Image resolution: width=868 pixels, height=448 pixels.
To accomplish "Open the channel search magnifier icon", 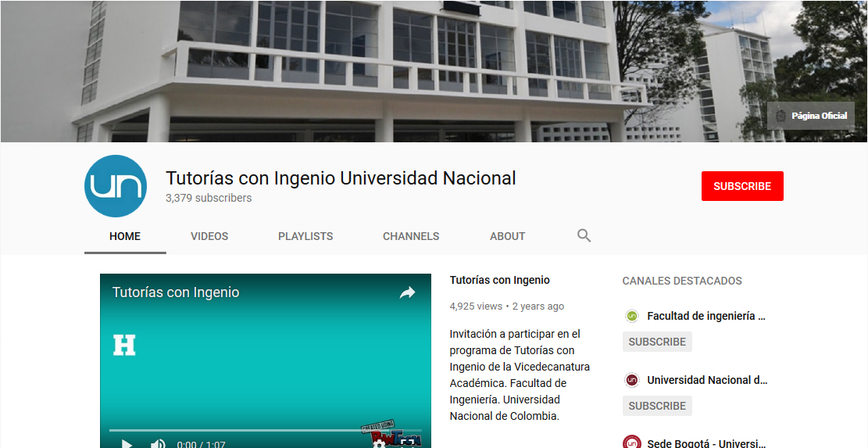I will click(584, 236).
